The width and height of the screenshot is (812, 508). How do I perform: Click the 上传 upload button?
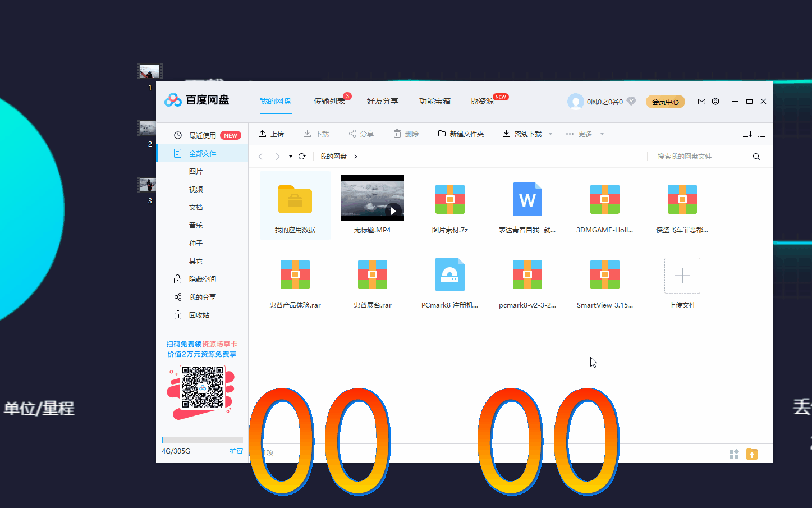(271, 134)
